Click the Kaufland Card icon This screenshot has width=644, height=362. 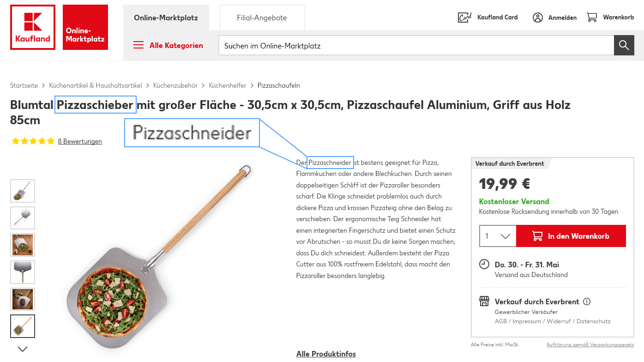[464, 17]
